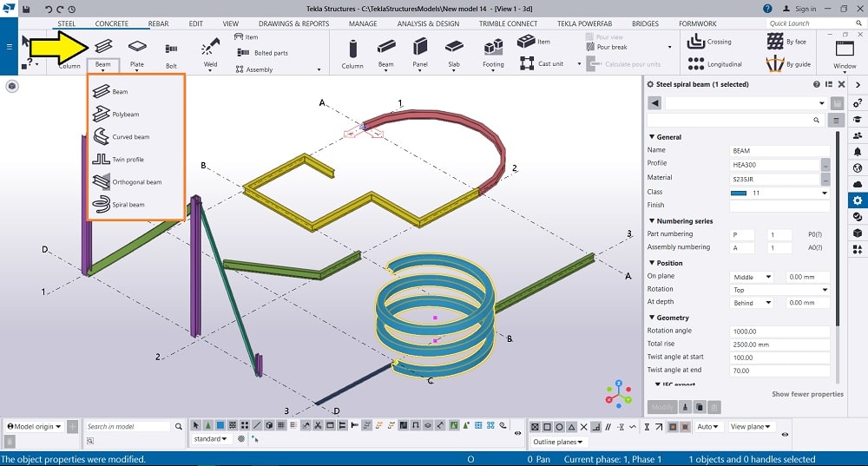Switch to the REBAR ribbon tab
868x466 pixels.
159,23
